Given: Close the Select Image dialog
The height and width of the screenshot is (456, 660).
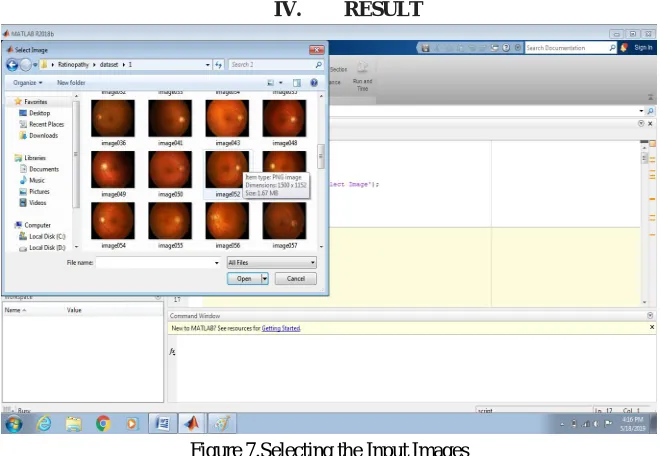Looking at the screenshot, I should 317,50.
